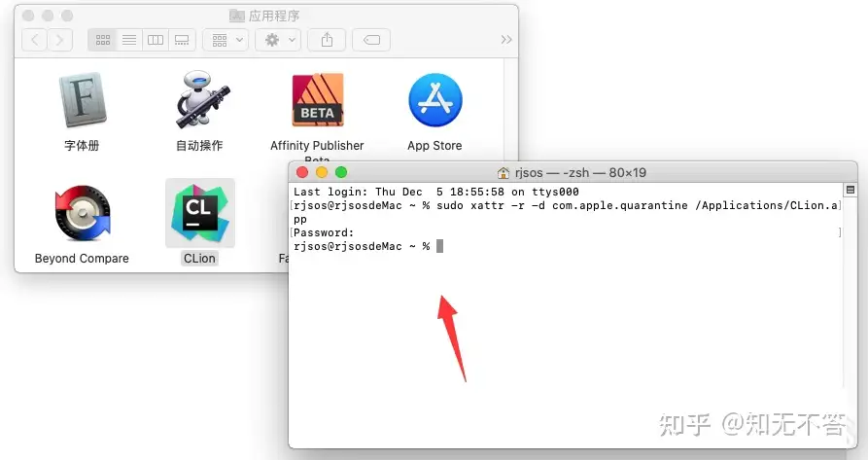868x460 pixels.
Task: Click the Terminal title rjsos — -zsh — 80×19
Action: tap(580, 173)
